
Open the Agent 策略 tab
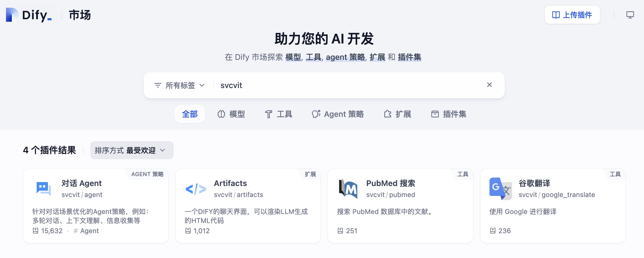[x=338, y=114]
